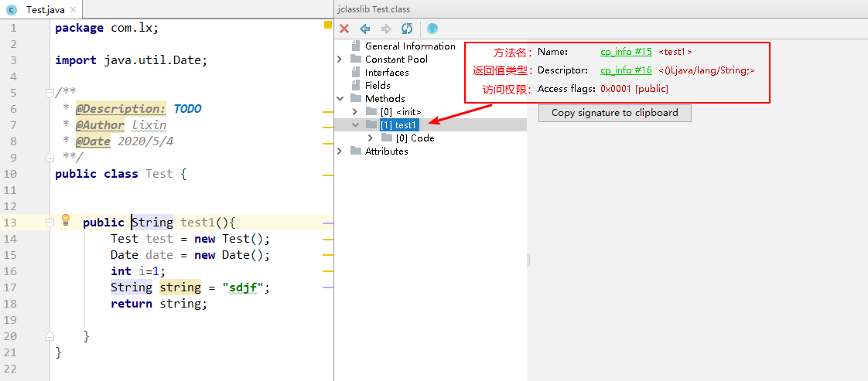Viewport: 868px width, 381px height.
Task: Select Attributes tree node
Action: point(386,151)
